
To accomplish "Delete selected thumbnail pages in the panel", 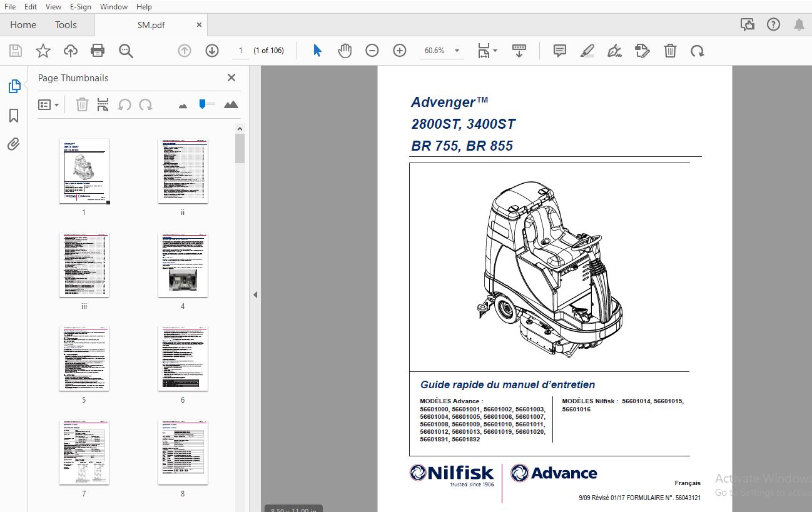I will (x=82, y=104).
